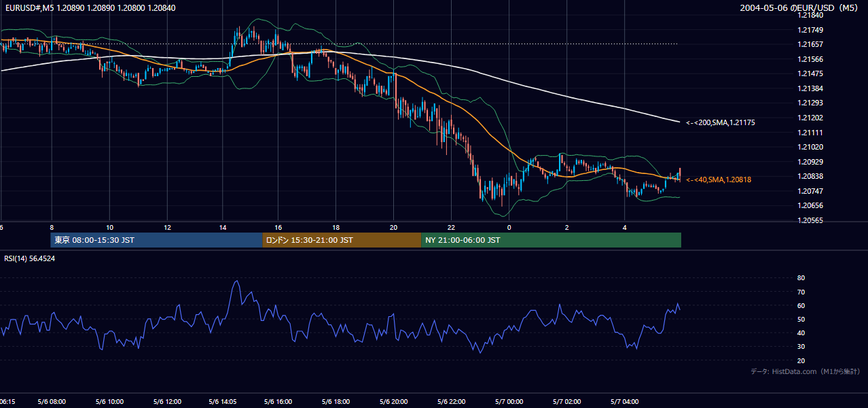This screenshot has height=408, width=868.
Task: Click hour tick 18 under price chart
Action: [x=336, y=227]
